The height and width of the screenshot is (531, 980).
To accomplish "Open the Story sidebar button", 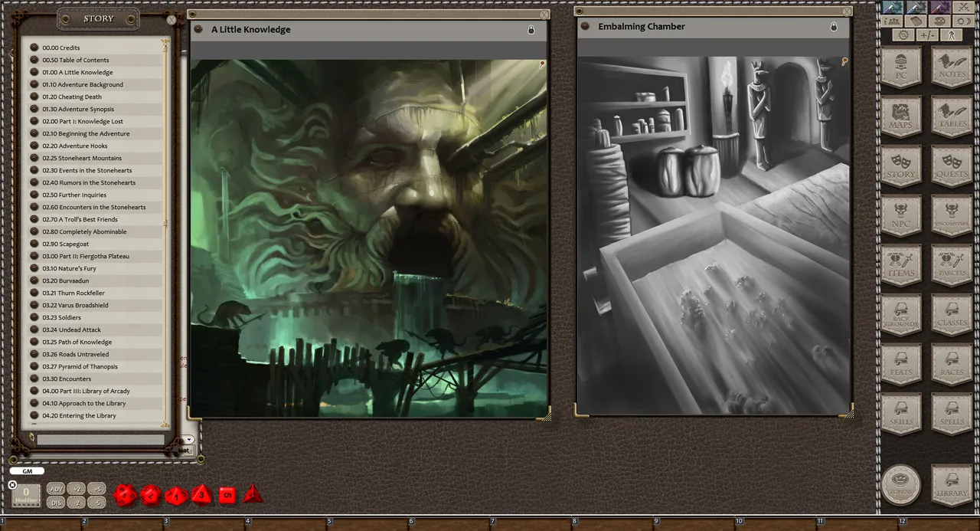I will pyautogui.click(x=901, y=167).
